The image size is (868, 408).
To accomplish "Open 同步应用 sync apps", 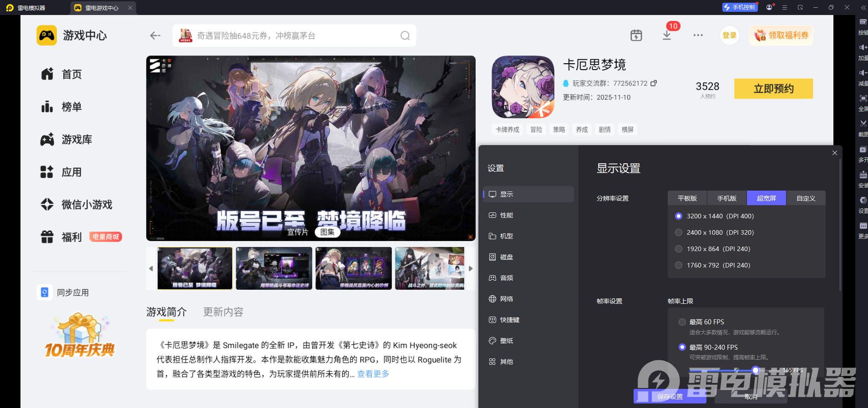I will click(x=63, y=292).
